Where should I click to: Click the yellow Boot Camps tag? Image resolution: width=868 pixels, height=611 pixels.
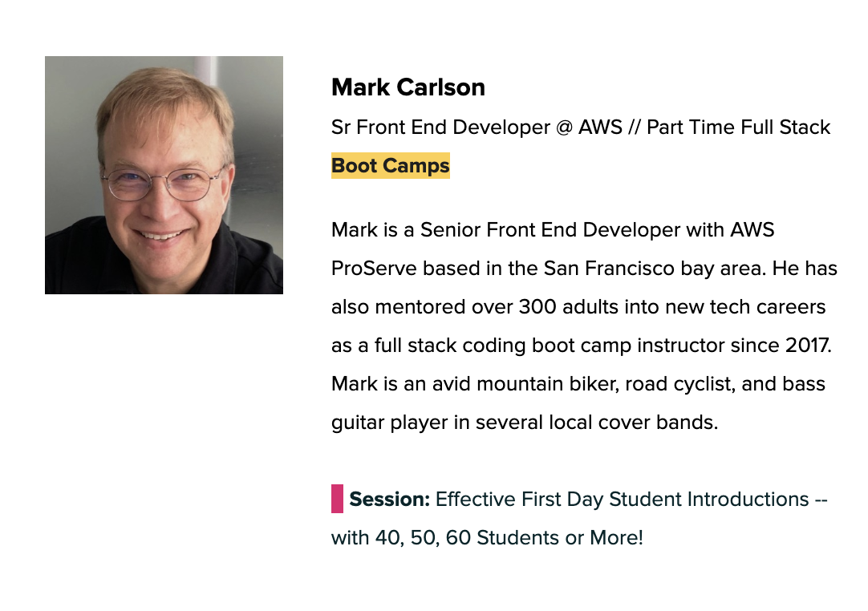(390, 165)
